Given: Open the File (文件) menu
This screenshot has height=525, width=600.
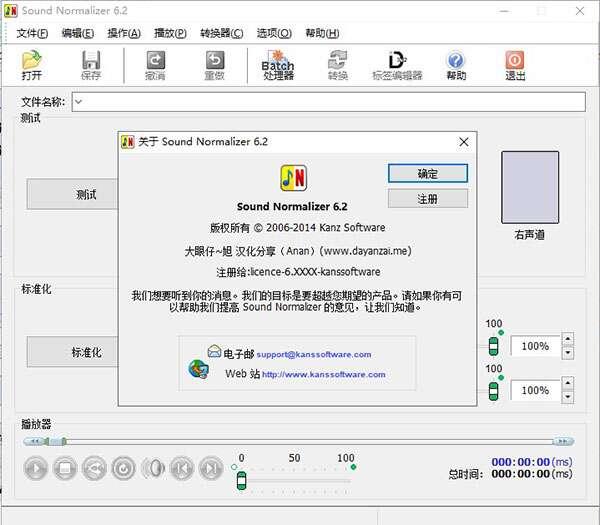Looking at the screenshot, I should coord(33,33).
